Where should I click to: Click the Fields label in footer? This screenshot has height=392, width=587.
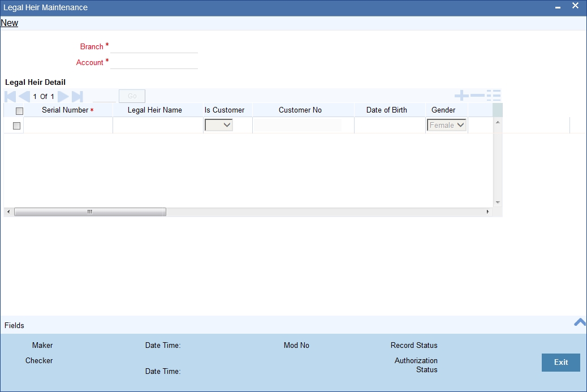coord(14,325)
